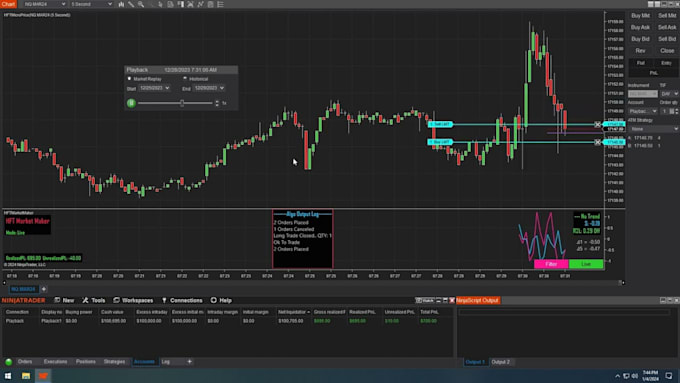Viewport: 680px width, 383px height.
Task: Select the Historical radio option
Action: point(185,79)
